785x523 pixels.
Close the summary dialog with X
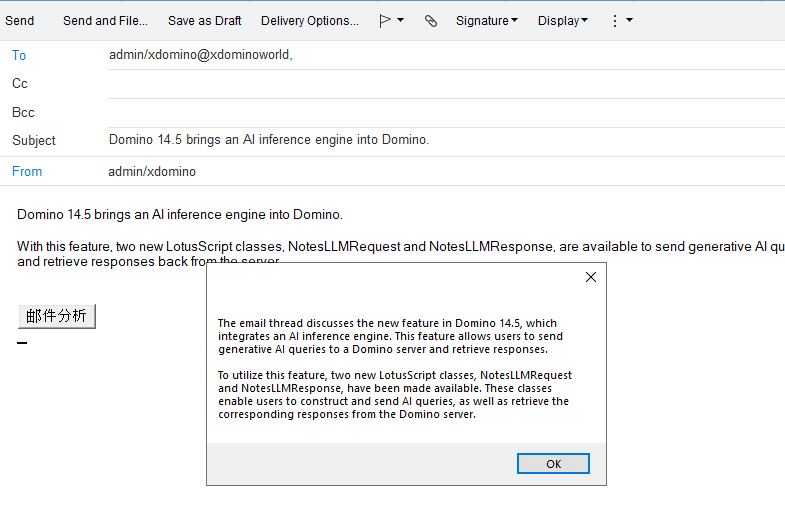(591, 277)
